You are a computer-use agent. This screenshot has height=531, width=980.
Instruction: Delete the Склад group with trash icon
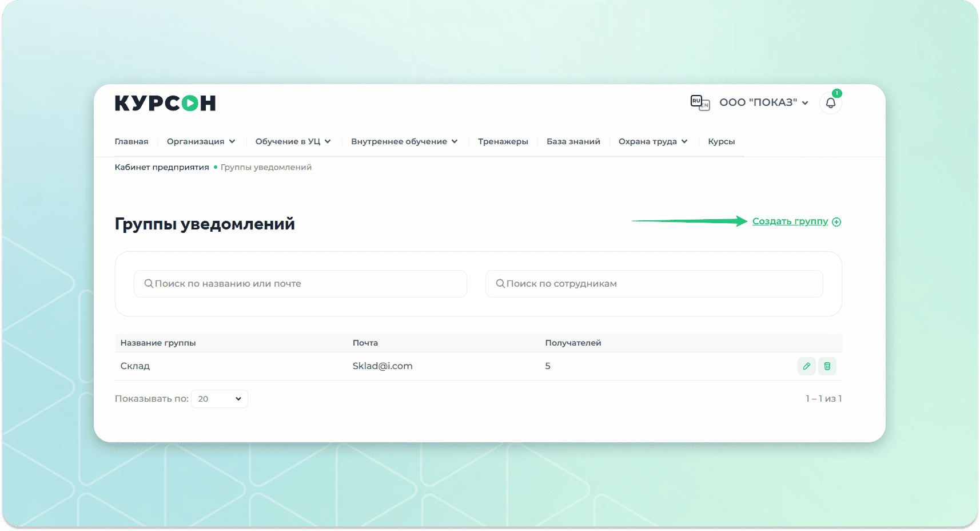pyautogui.click(x=827, y=366)
